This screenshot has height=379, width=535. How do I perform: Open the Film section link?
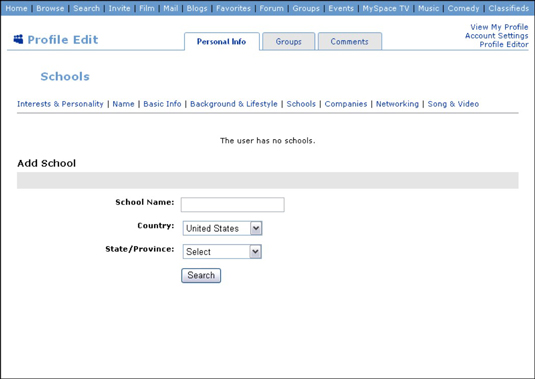click(x=147, y=8)
